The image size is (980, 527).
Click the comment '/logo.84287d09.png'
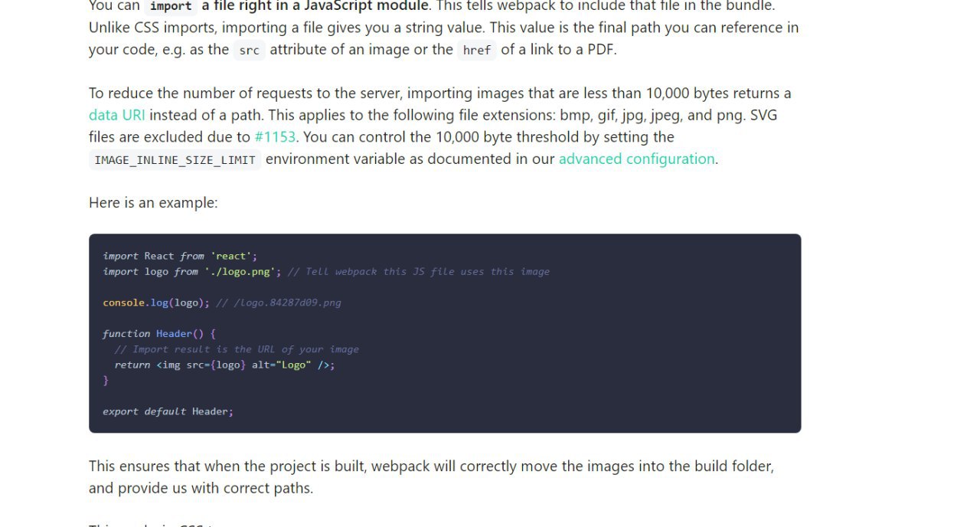click(x=279, y=303)
